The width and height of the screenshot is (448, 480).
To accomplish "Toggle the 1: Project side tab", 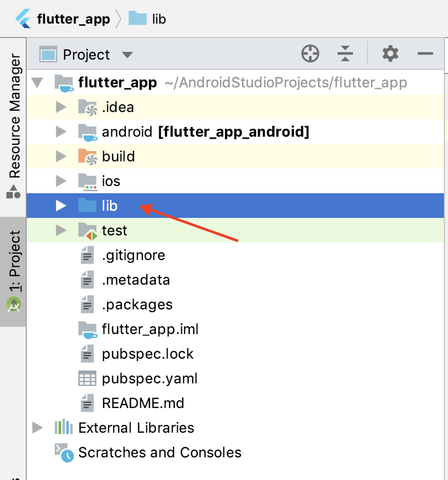I will tap(13, 272).
